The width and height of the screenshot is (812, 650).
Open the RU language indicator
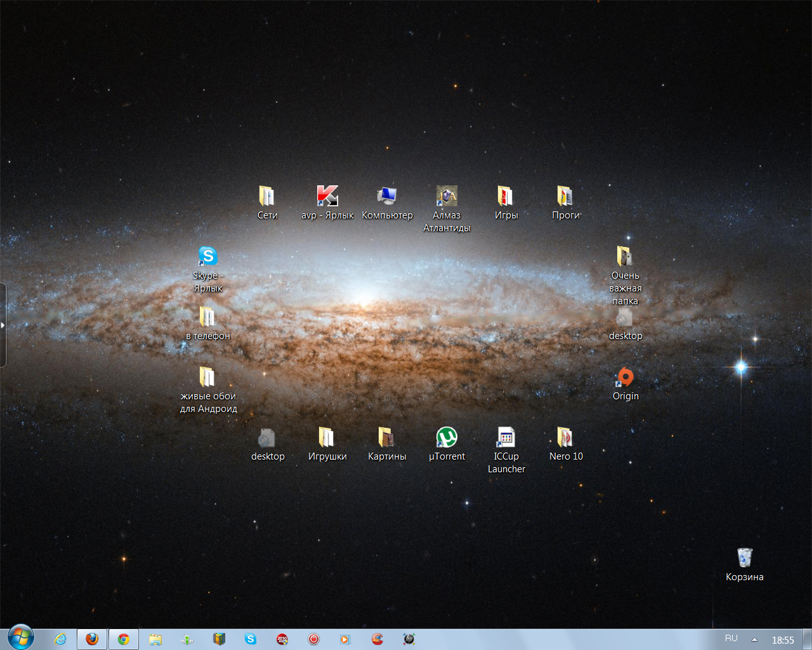coord(731,639)
